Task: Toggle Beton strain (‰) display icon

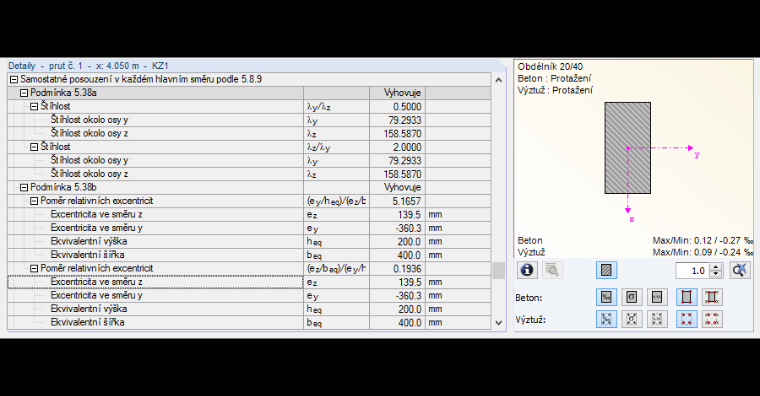Action: (x=606, y=297)
